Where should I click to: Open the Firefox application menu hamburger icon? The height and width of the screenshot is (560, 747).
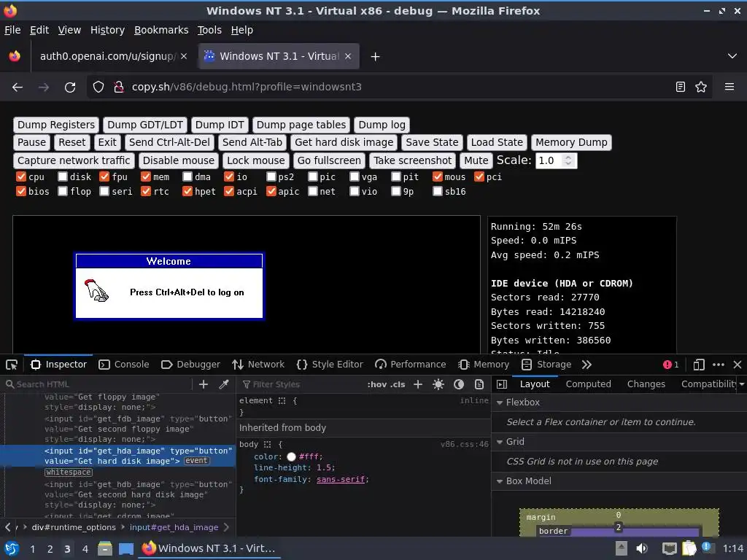click(729, 87)
